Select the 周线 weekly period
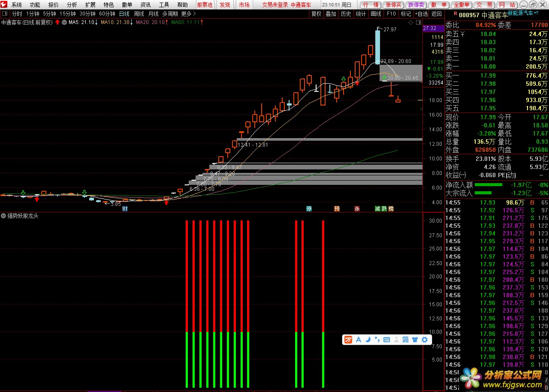Image resolution: width=549 pixels, height=392 pixels. tap(139, 14)
